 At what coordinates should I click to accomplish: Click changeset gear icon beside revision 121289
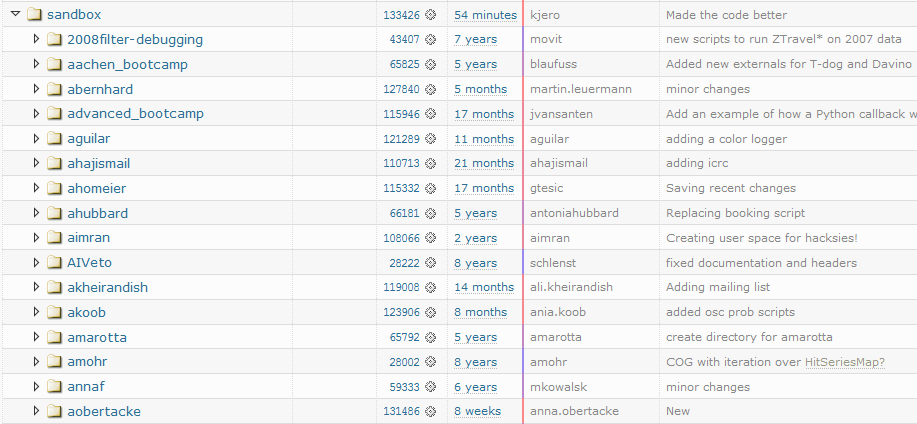431,139
